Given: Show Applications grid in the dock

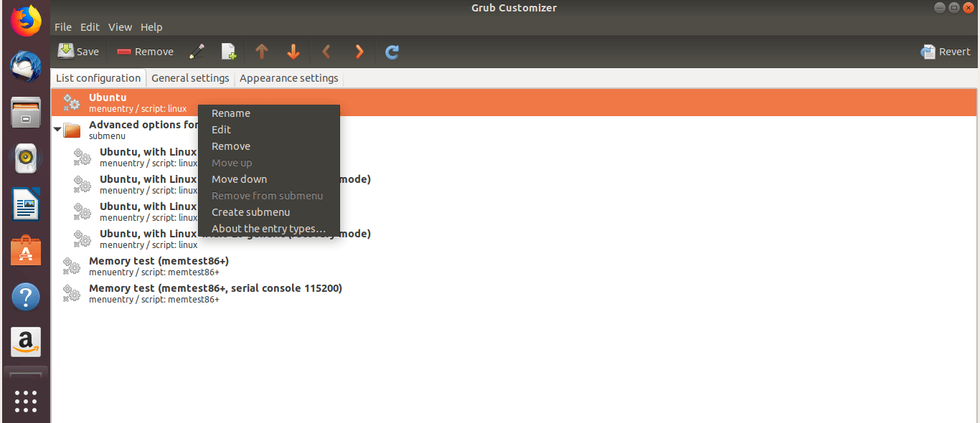Looking at the screenshot, I should pyautogui.click(x=26, y=401).
